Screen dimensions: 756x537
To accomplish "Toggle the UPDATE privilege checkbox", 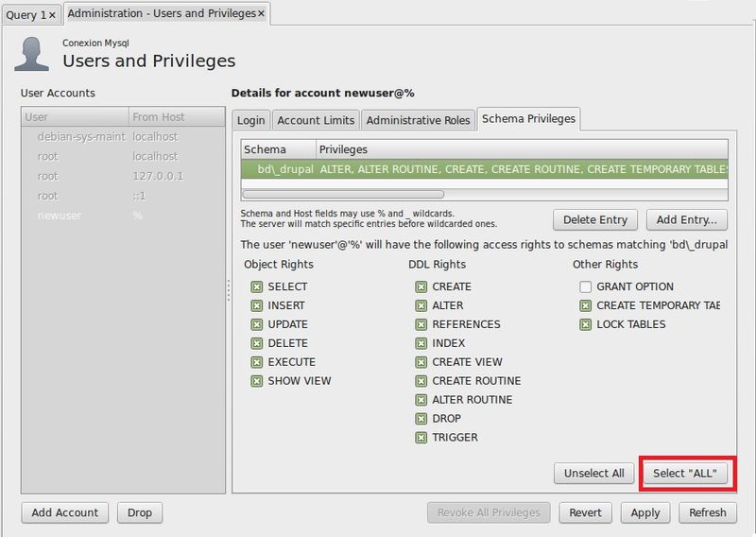I will pos(256,324).
